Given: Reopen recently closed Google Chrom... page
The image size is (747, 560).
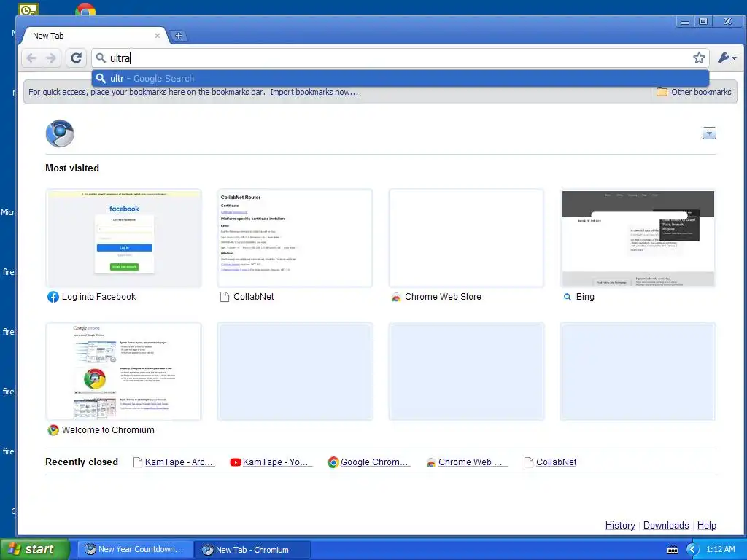Looking at the screenshot, I should (x=368, y=462).
